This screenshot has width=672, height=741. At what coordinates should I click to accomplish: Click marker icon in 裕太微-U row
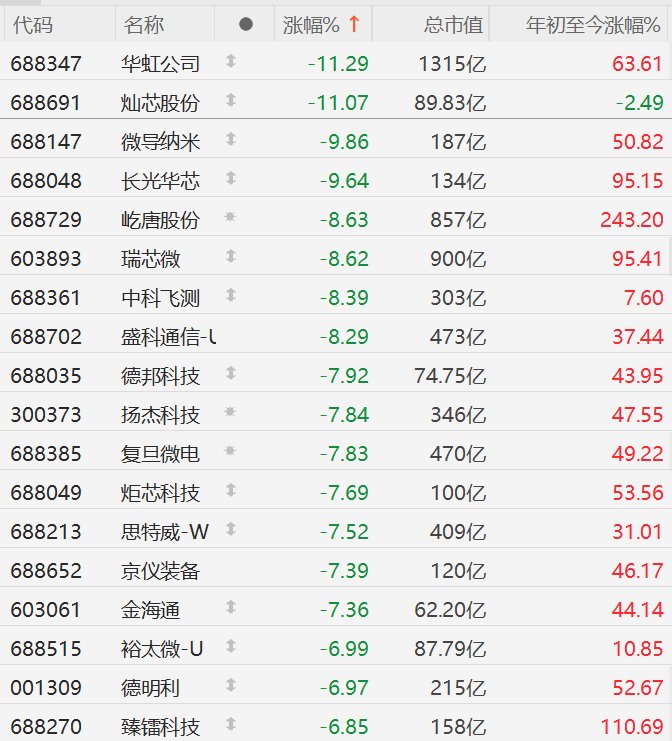231,646
